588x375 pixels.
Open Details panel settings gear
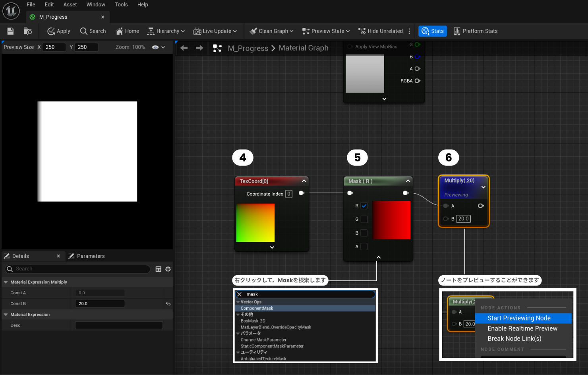[x=168, y=269]
